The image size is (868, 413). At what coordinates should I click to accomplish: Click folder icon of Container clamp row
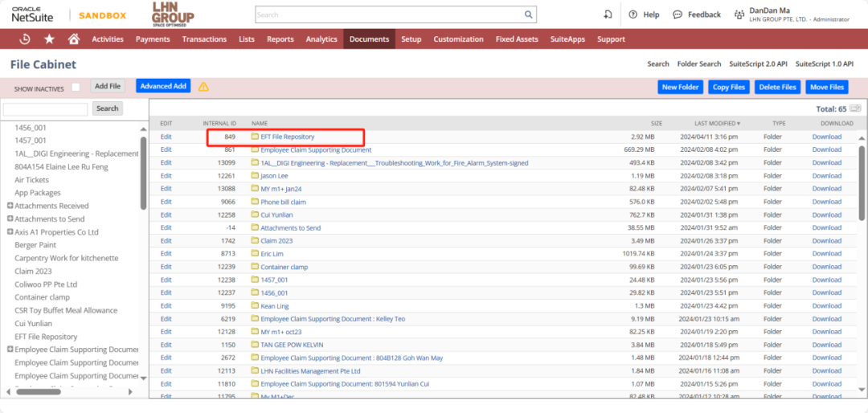click(256, 266)
